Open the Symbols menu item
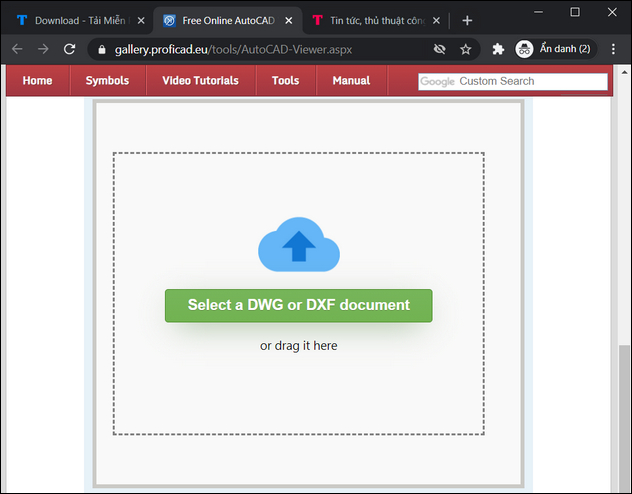Viewport: 632px width, 494px height. tap(107, 81)
